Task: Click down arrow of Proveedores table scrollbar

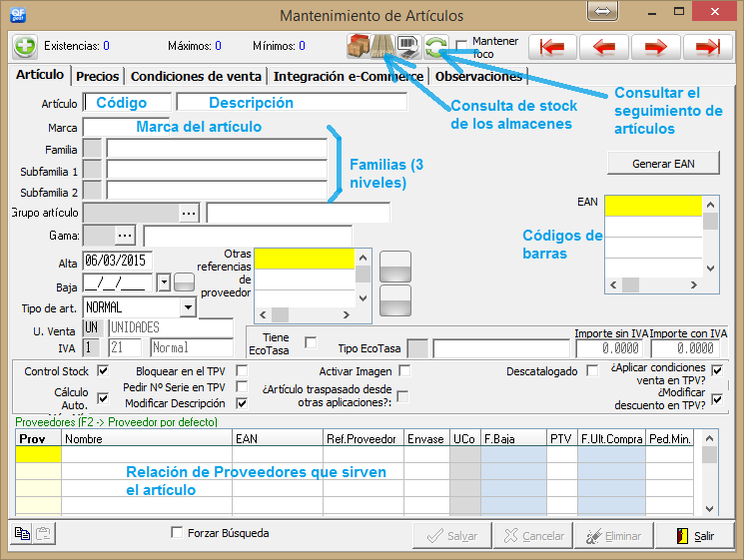Action: coord(709,509)
